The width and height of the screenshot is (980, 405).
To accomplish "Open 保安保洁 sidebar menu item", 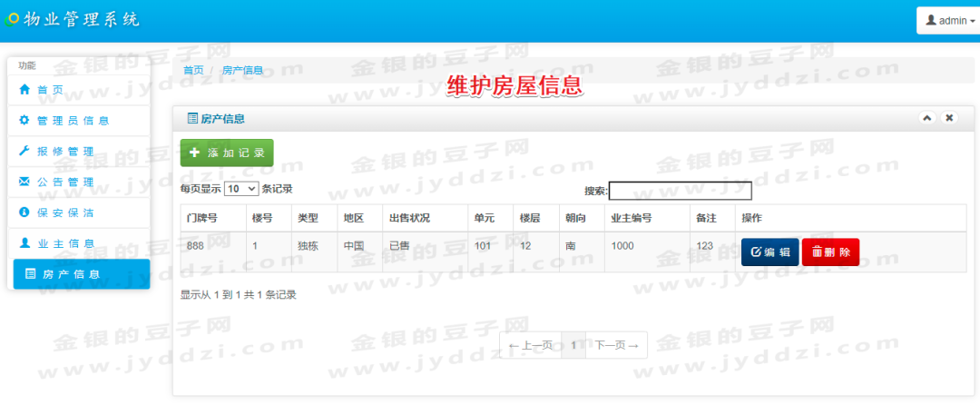I will click(78, 212).
